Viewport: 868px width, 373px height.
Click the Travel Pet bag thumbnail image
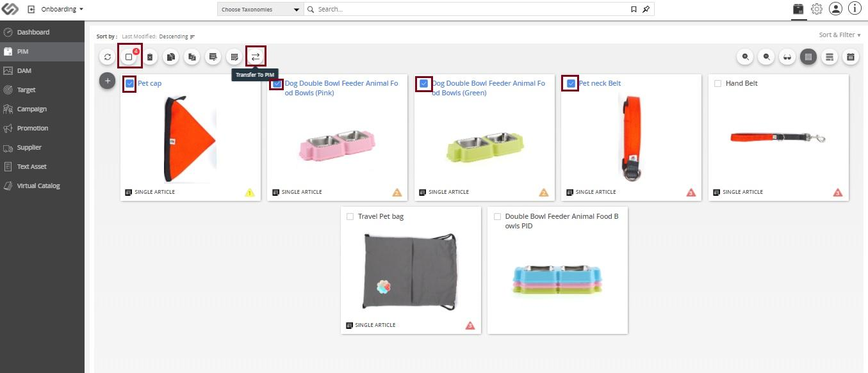tap(411, 271)
